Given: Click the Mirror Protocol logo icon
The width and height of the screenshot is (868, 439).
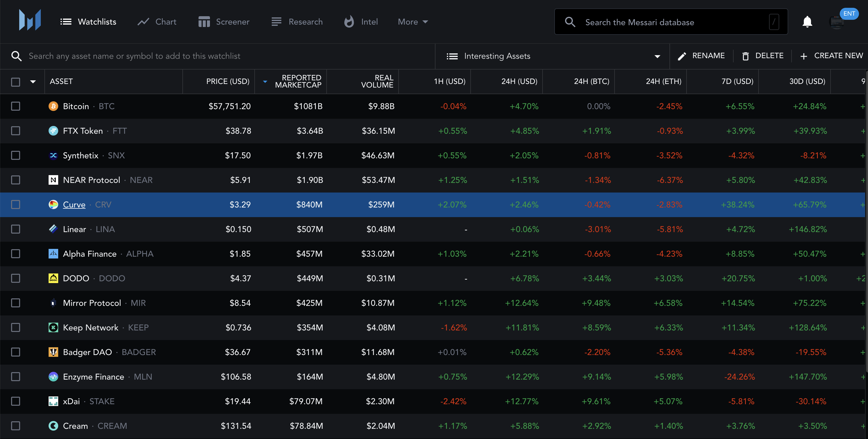Looking at the screenshot, I should 53,303.
